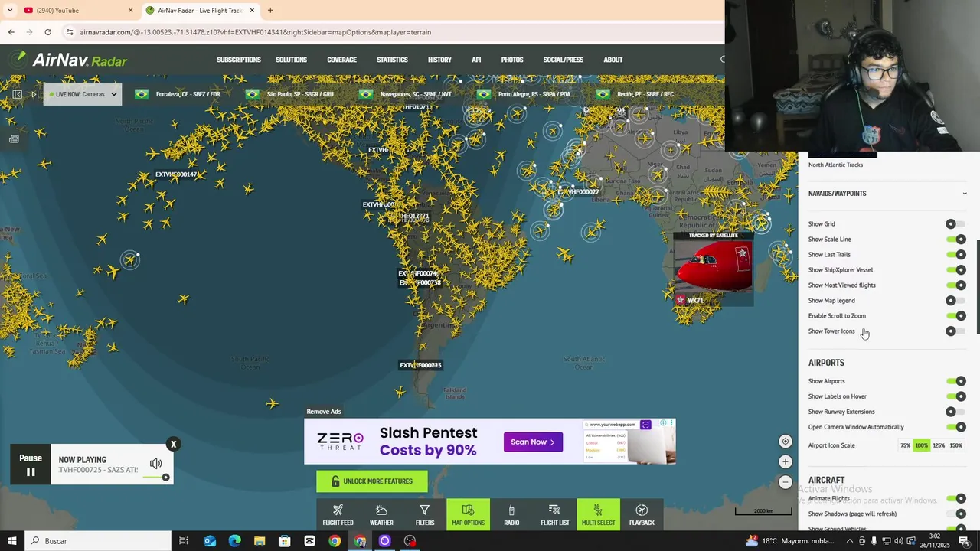Open the Photos menu
This screenshot has height=551, width=980.
click(x=512, y=60)
